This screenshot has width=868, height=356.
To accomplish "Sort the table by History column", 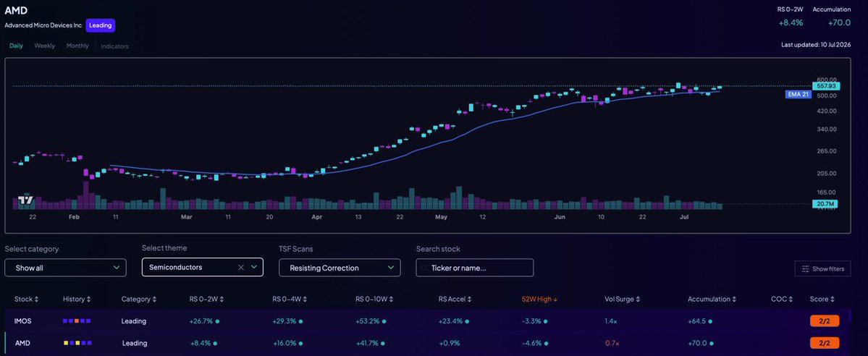I will 77,299.
